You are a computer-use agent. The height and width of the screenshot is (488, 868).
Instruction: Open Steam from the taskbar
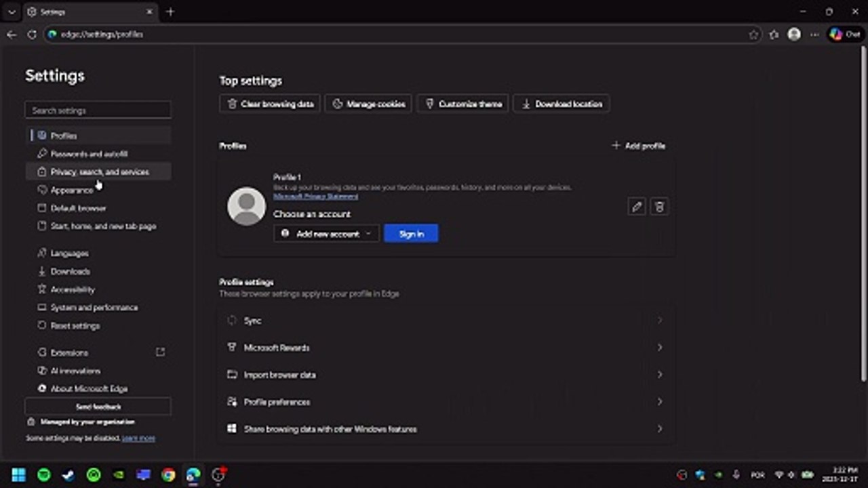pyautogui.click(x=68, y=475)
